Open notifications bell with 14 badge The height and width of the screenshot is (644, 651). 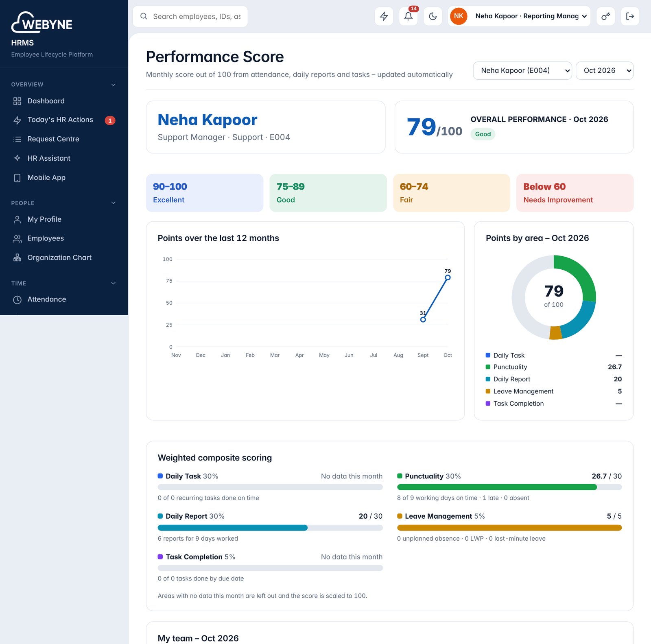click(409, 16)
